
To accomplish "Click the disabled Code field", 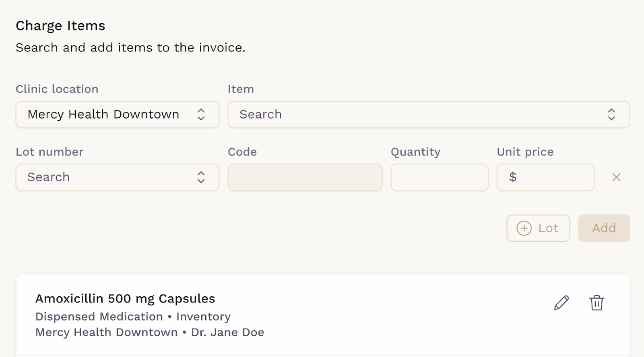I will click(305, 177).
